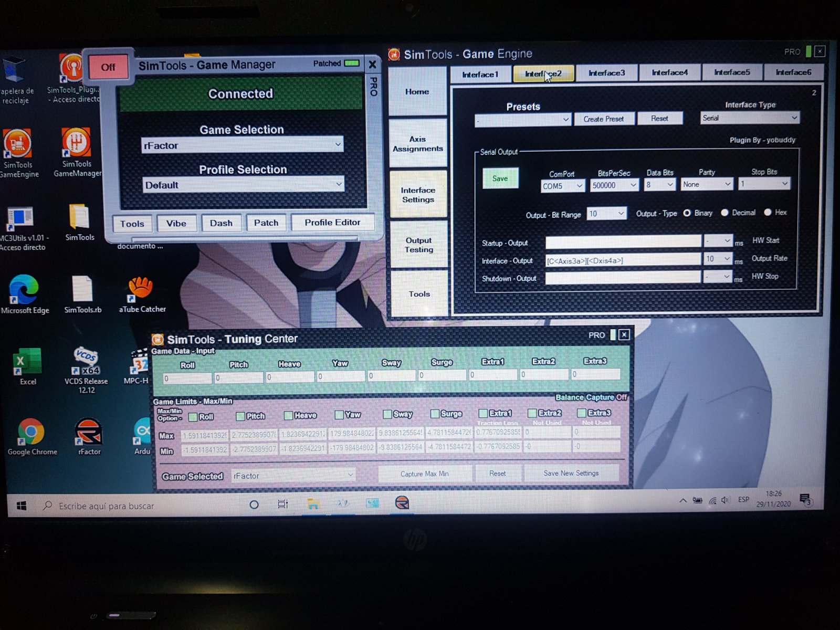
Task: Open the Game Selection dropdown showing rFactor
Action: [243, 145]
